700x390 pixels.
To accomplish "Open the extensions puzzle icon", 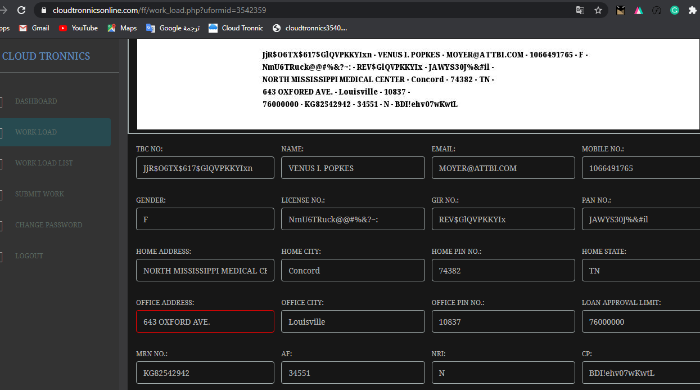I will (x=692, y=10).
